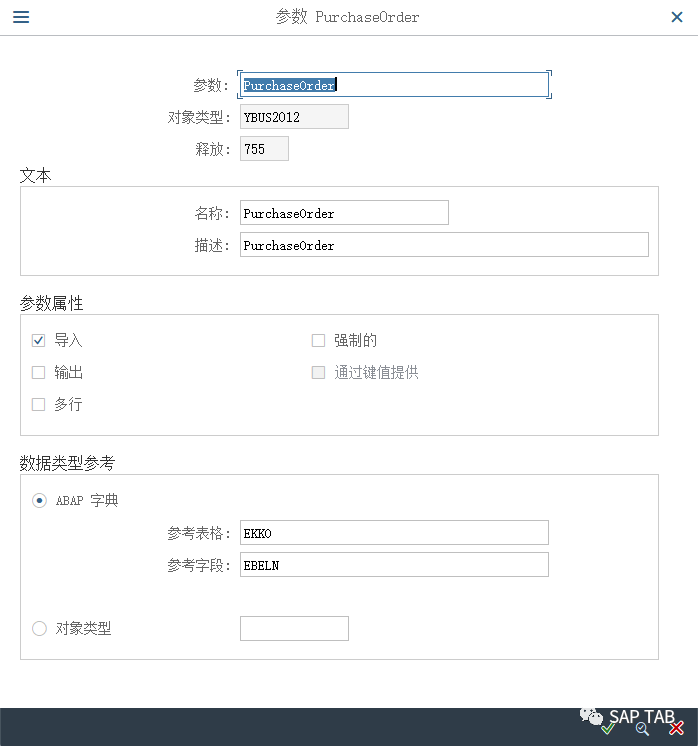This screenshot has width=698, height=746.
Task: Select the dialog title 参数 PurchaseOrder
Action: point(347,17)
